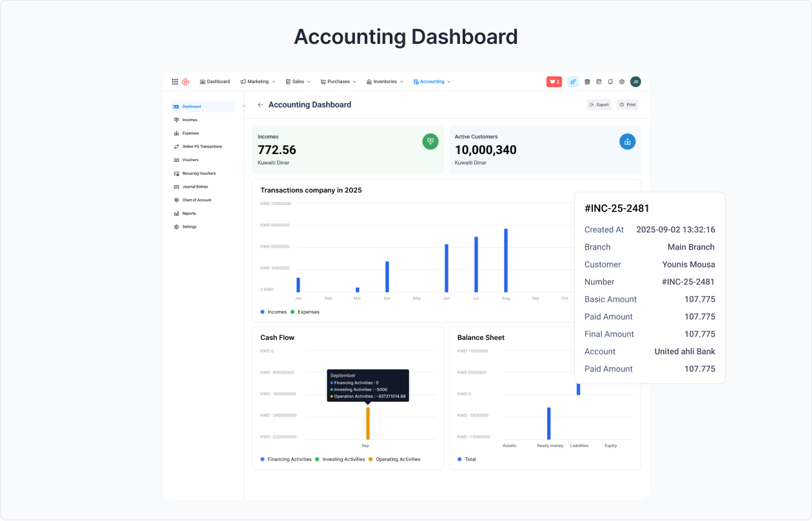This screenshot has height=521, width=812.
Task: Click the red shopping cart badge
Action: 554,82
